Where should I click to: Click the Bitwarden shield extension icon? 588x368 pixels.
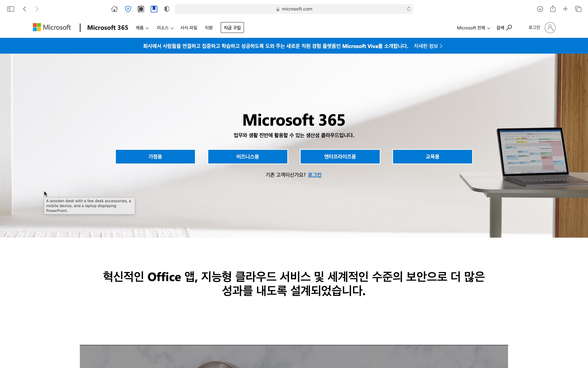point(128,9)
